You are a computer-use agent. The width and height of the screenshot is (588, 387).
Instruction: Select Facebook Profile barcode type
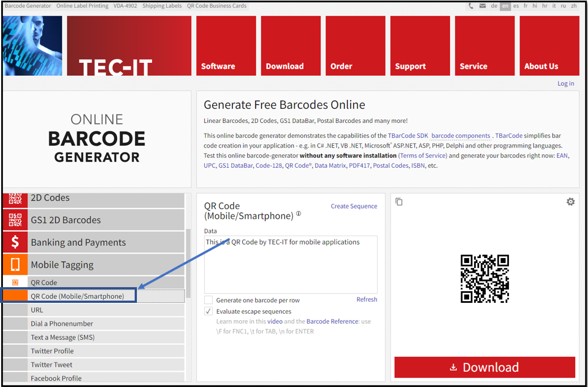tap(94, 378)
